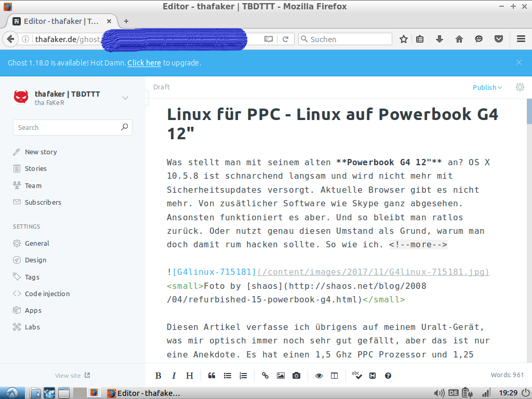Toggle the preview eye icon
Image resolution: width=532 pixels, height=399 pixels.
[319, 376]
